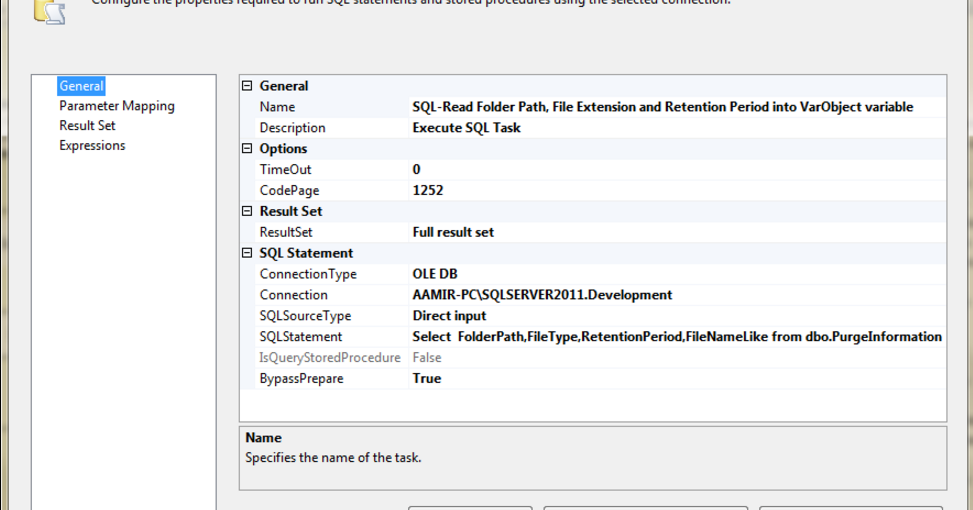Collapse the Options property category
The height and width of the screenshot is (510, 973).
pyautogui.click(x=247, y=148)
